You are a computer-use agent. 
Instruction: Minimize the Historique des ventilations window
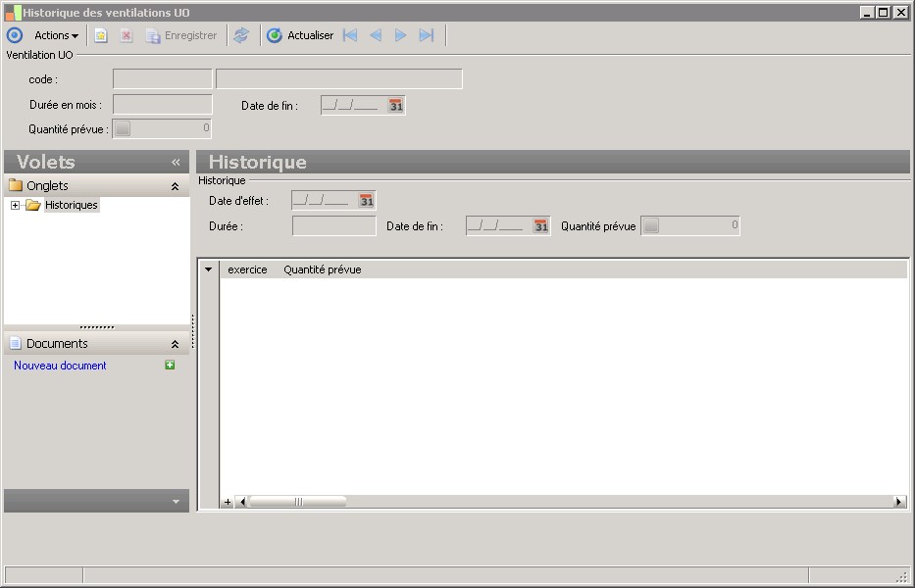pos(867,12)
